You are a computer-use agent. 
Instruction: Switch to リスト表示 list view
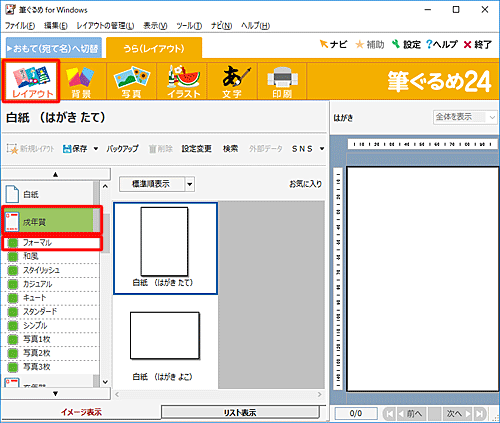240,413
